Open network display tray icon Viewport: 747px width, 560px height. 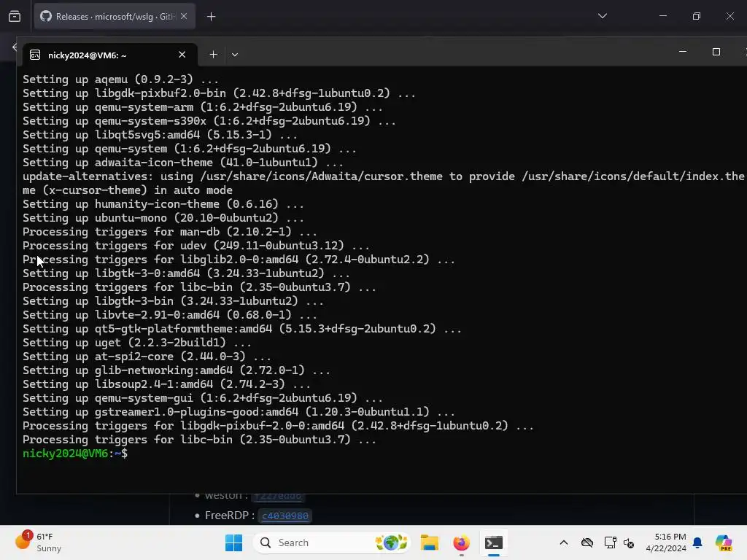tap(610, 542)
